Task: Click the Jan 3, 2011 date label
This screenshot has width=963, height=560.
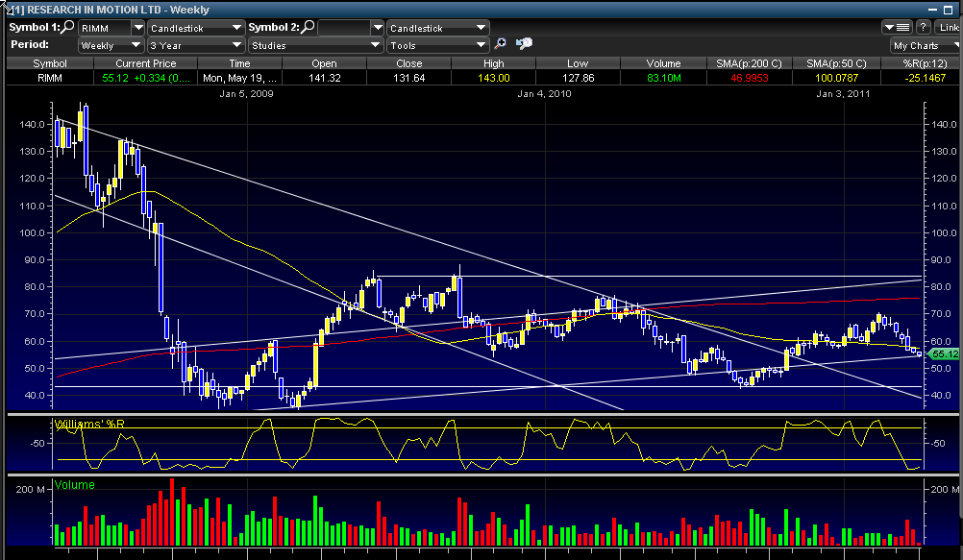Action: click(x=843, y=93)
